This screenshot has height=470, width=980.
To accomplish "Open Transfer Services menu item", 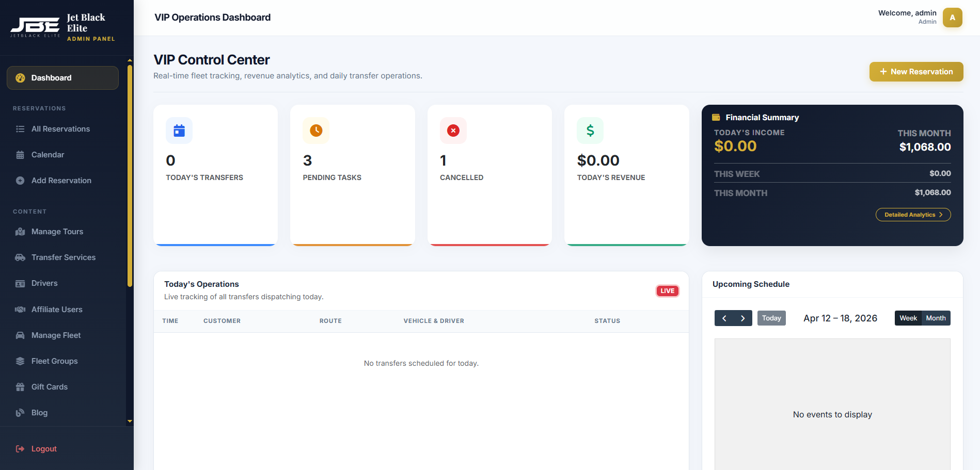I will pyautogui.click(x=63, y=257).
